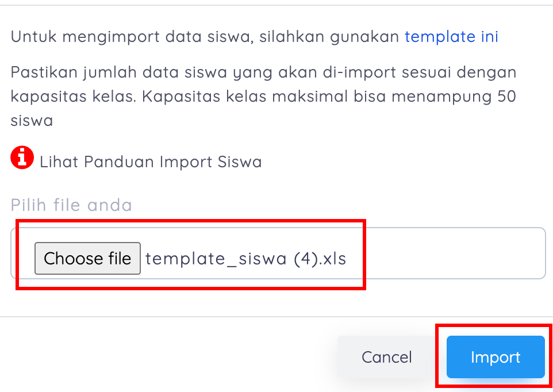Screen dimensions: 553x392
Task: Cancel the student import dialog
Action: click(x=386, y=357)
